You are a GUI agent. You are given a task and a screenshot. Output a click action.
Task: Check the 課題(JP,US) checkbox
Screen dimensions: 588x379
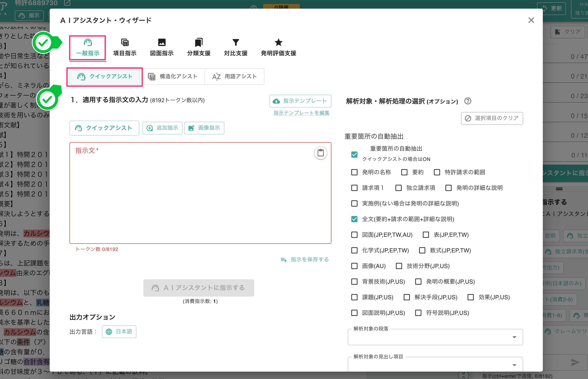coord(354,297)
